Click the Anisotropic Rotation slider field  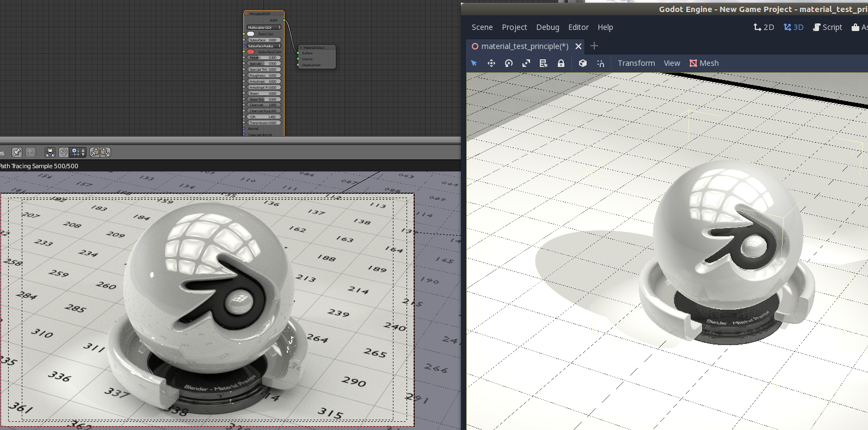click(x=264, y=87)
